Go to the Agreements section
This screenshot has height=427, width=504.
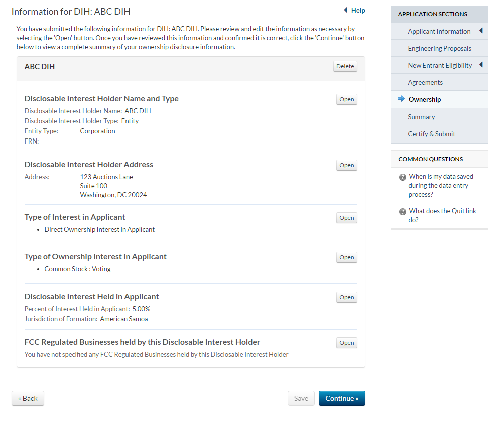[425, 82]
